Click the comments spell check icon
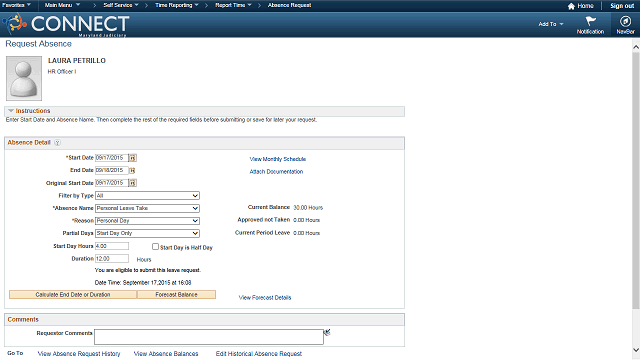This screenshot has height=360, width=640. point(327,333)
